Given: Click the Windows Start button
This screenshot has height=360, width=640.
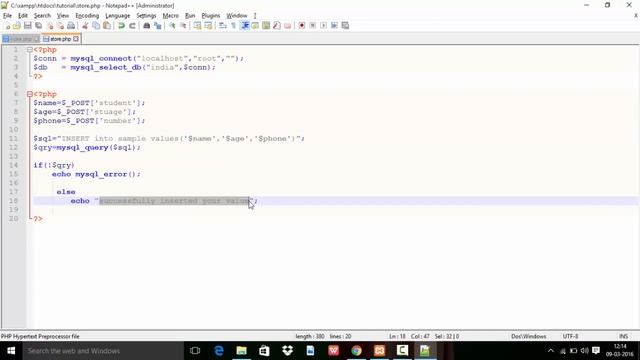Looking at the screenshot, I should click(11, 351).
